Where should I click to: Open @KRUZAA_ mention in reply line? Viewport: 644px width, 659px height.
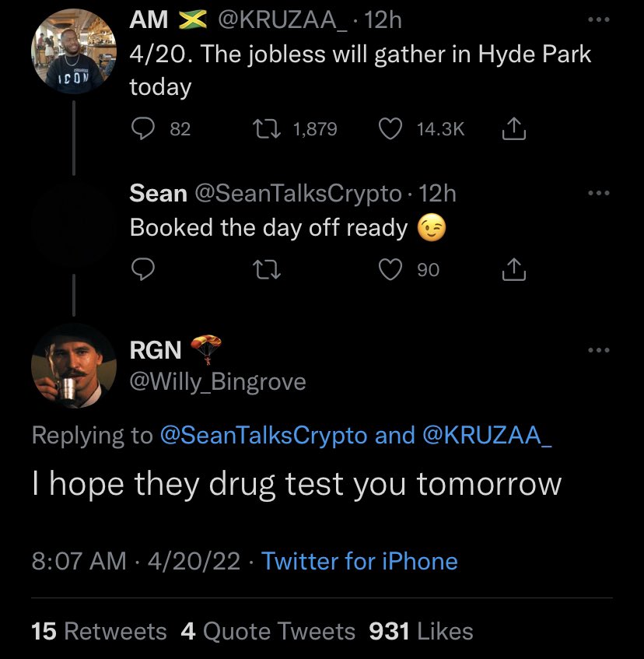[487, 435]
